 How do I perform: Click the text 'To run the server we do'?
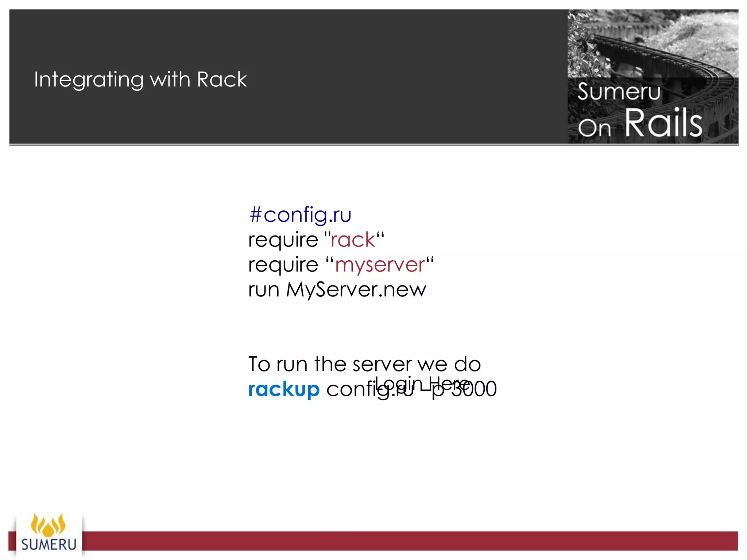pos(365,364)
